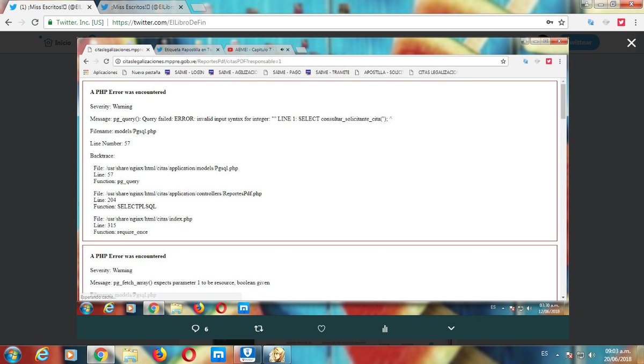Click the pictured URL citaslegalizaciones.mppre.gob.ve address bar
This screenshot has width=644, height=364.
(311, 61)
